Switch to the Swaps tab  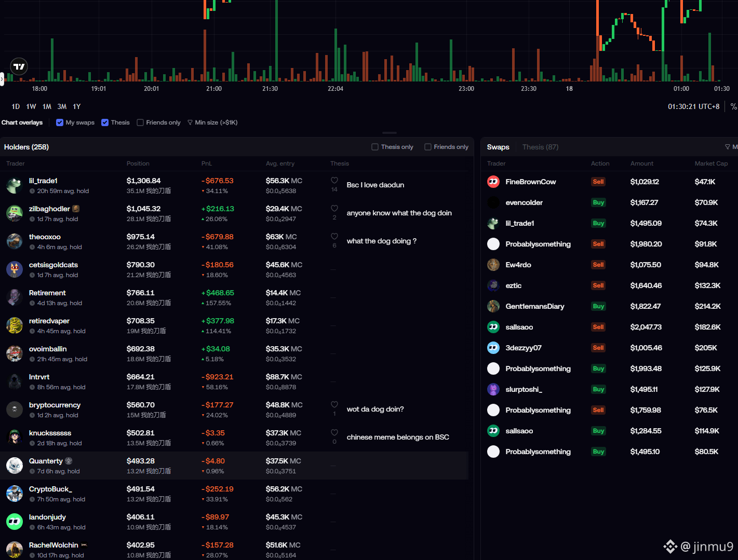click(x=498, y=147)
